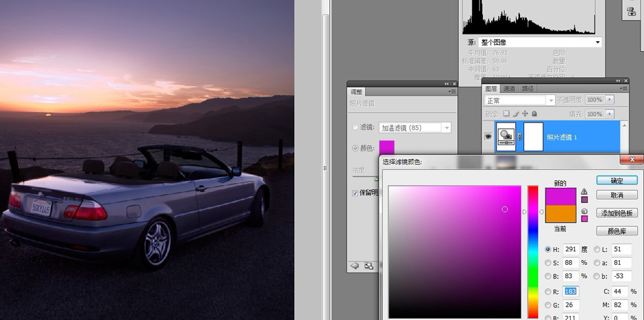Image resolution: width=644 pixels, height=320 pixels.
Task: Switch to the 通道 tab
Action: (x=509, y=89)
